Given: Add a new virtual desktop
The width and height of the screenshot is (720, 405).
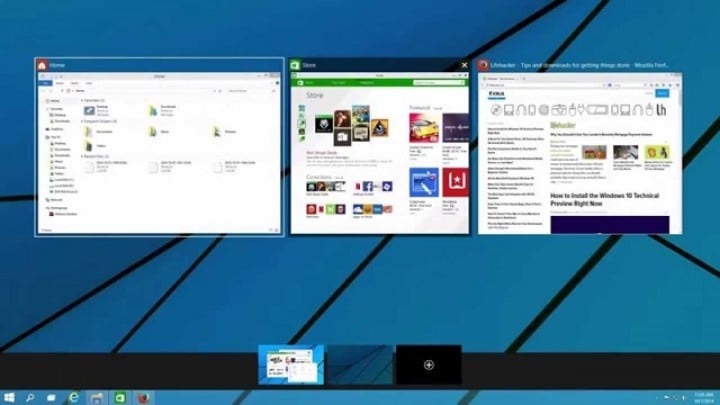Looking at the screenshot, I should tap(429, 365).
